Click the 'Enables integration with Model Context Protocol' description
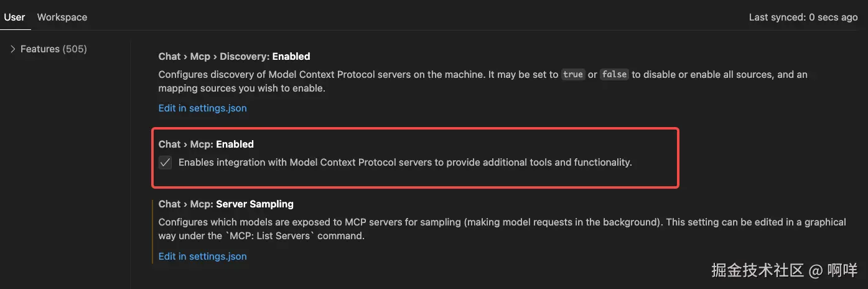This screenshot has height=289, width=868. (404, 163)
